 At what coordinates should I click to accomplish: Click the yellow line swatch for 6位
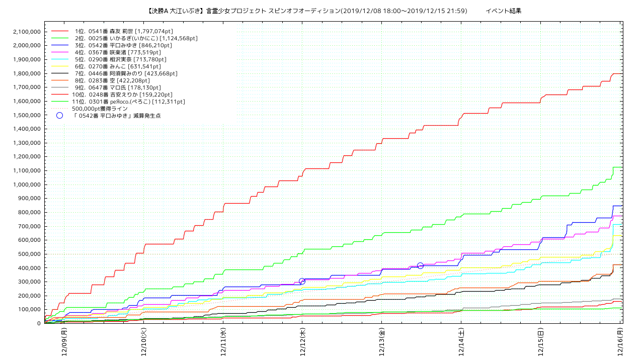60,66
